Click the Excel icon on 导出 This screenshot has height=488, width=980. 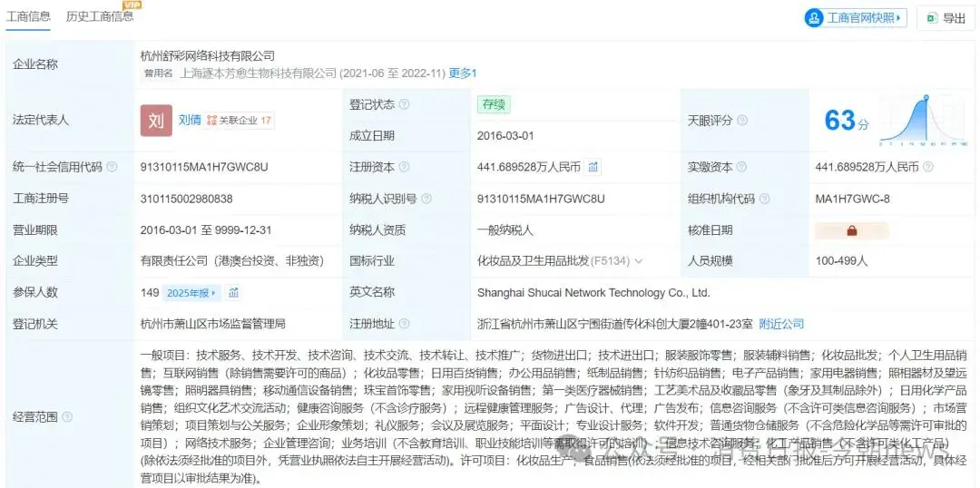coord(931,18)
